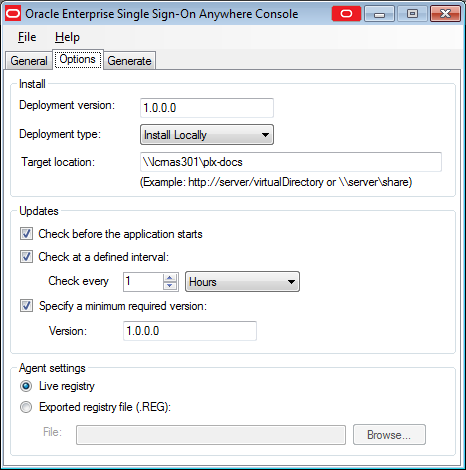Toggle Check at a defined interval checkbox
The width and height of the screenshot is (466, 470).
(26, 257)
